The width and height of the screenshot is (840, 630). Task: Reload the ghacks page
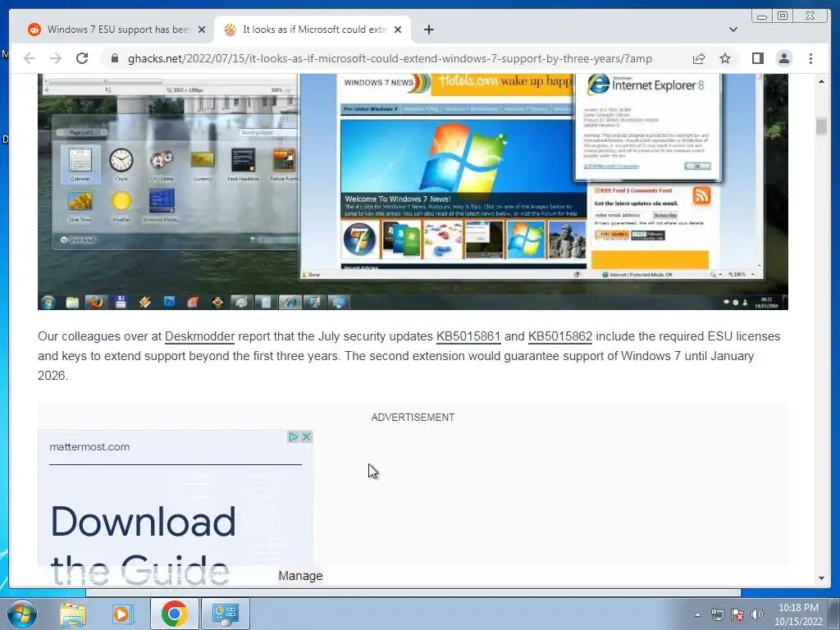82,58
